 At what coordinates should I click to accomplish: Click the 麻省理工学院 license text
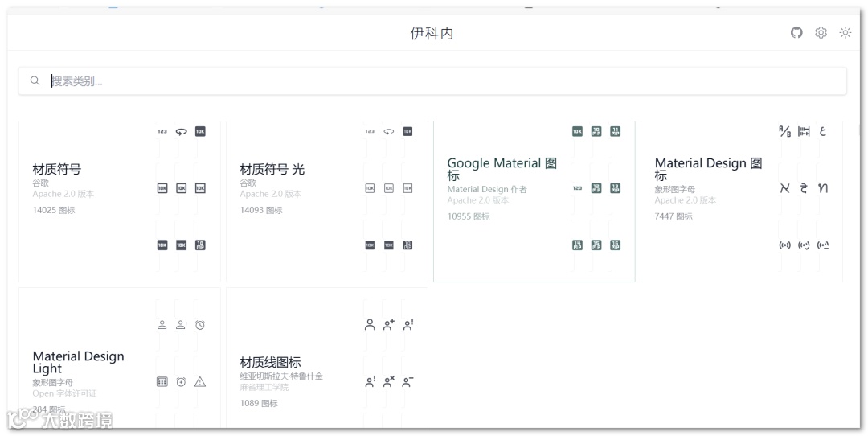tap(264, 387)
